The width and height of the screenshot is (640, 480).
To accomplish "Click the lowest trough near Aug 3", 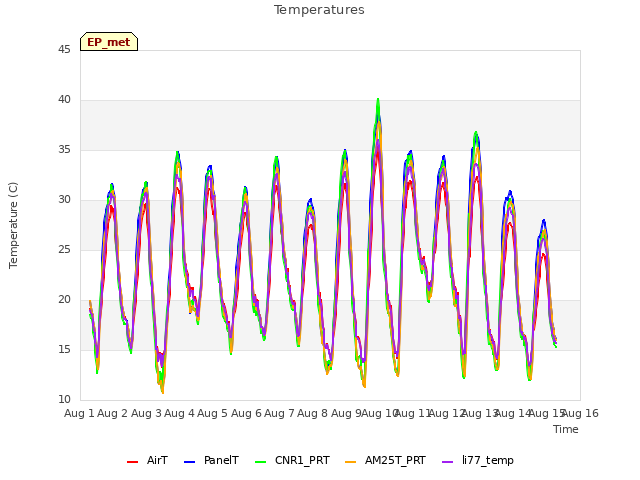I will 162,391.
